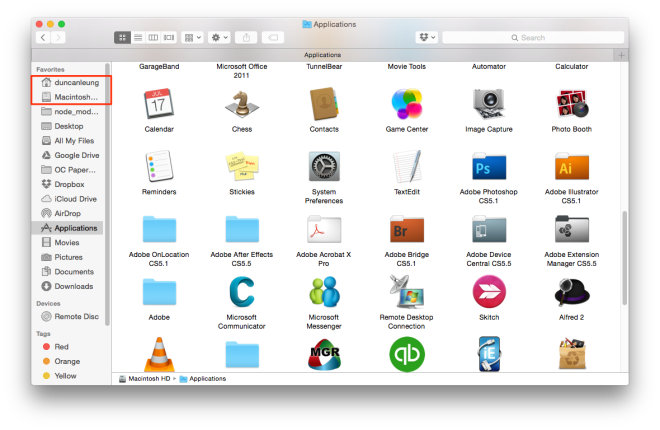Open Google Drive in sidebar
Screen dimensions: 660x430
(69, 155)
